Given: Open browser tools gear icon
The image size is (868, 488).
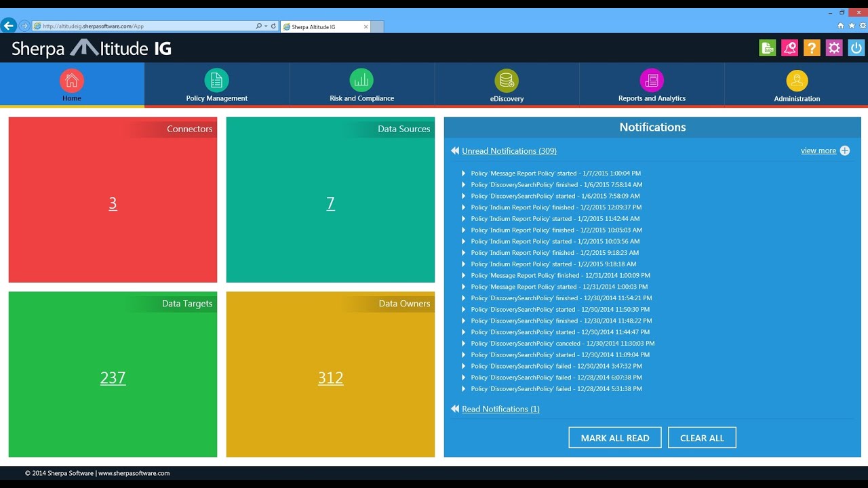Looking at the screenshot, I should pos(863,26).
